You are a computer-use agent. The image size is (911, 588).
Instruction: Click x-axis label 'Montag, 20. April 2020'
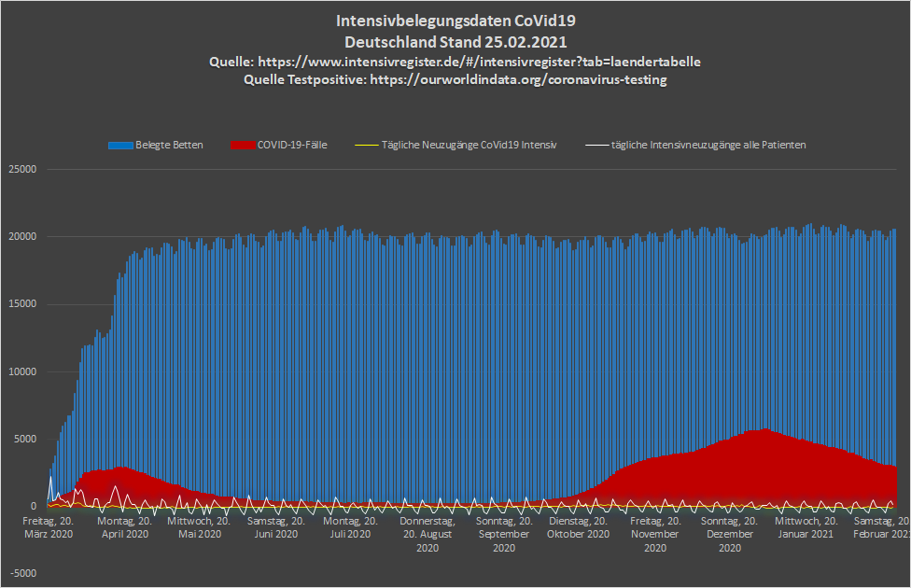click(124, 527)
